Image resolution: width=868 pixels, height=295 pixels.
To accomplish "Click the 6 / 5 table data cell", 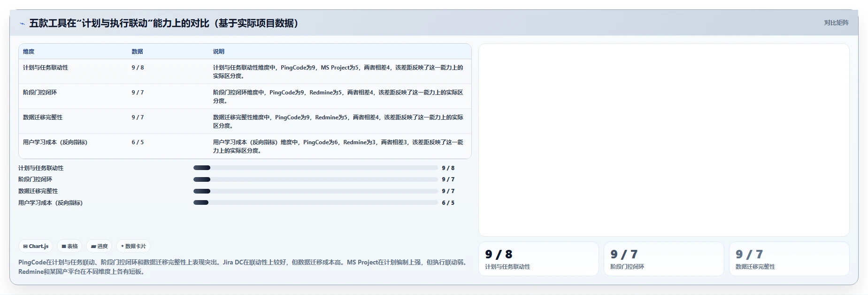I will click(x=138, y=142).
